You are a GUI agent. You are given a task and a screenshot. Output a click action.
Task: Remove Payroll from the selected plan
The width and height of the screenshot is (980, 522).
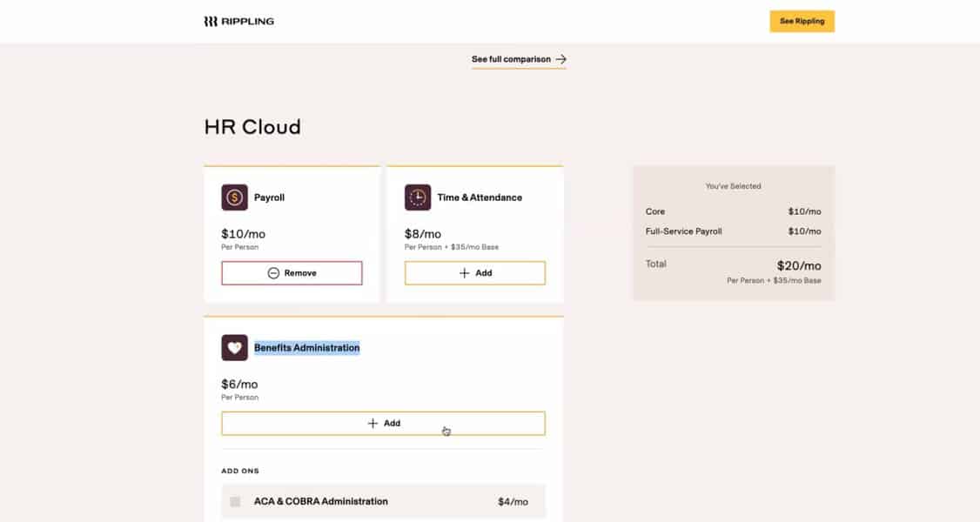(x=292, y=272)
